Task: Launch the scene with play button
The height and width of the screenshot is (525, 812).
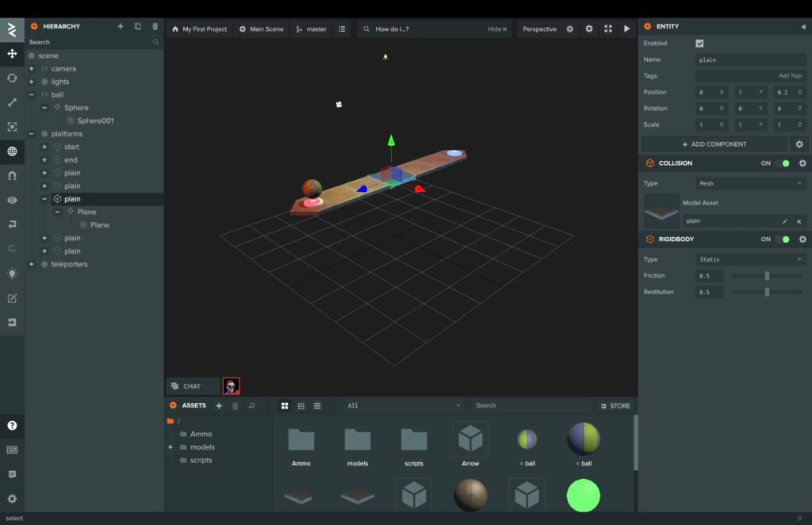Action: point(626,29)
